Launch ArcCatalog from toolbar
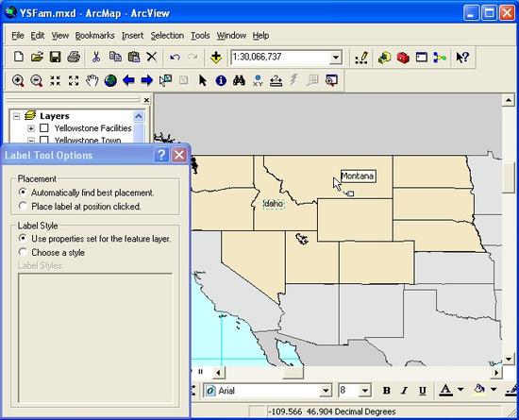Screen dimensions: 519x420 [x=384, y=58]
